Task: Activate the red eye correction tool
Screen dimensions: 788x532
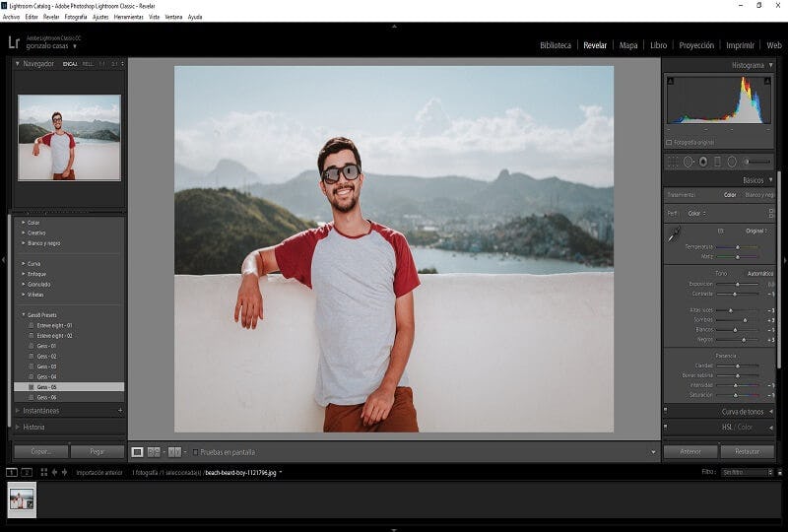Action: [703, 162]
